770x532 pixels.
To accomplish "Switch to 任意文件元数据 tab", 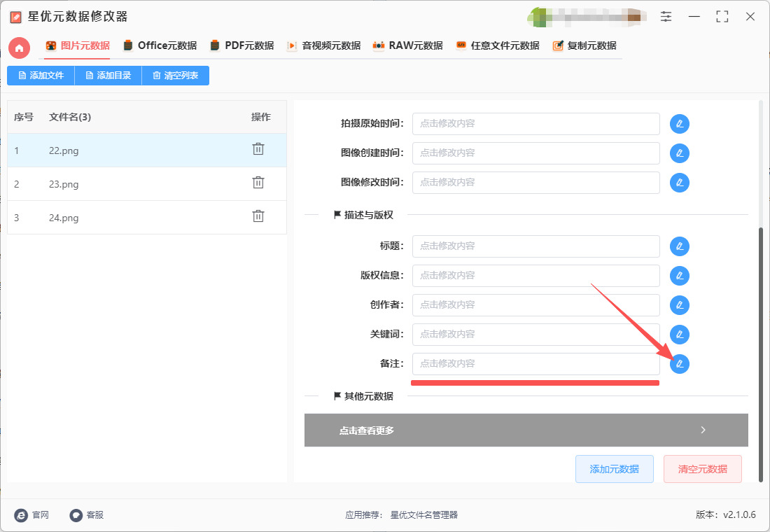I will 498,45.
